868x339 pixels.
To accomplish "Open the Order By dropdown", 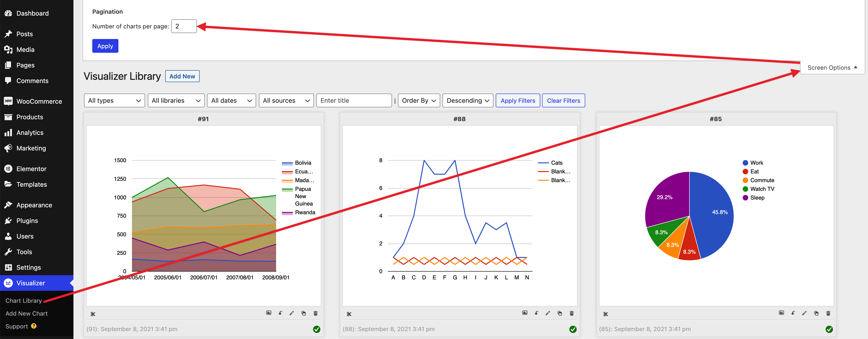I will (419, 100).
